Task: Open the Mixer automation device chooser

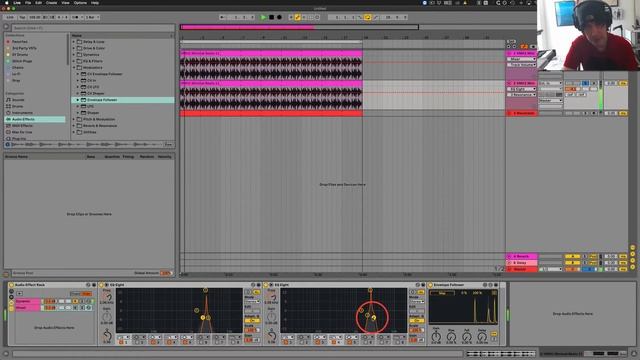Action: point(522,59)
